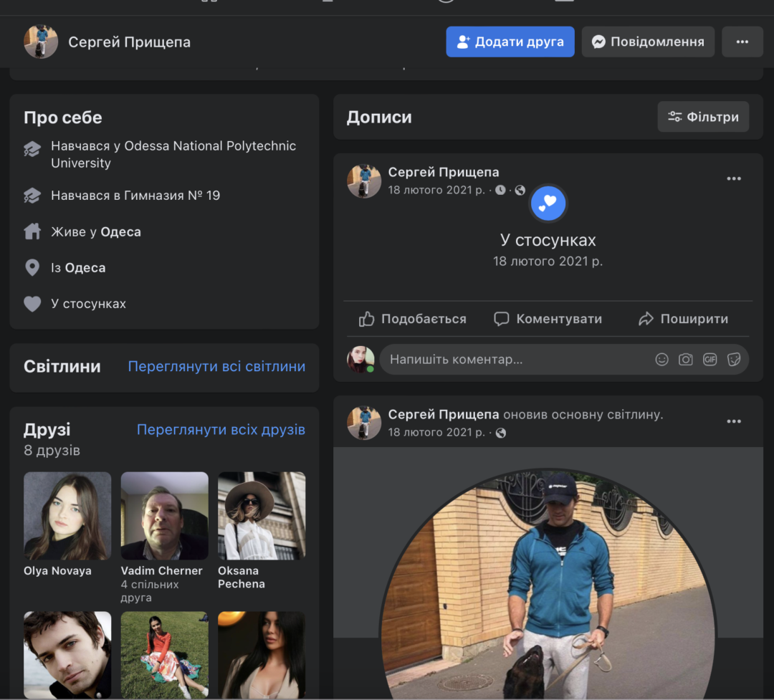Click the Сергей Прищепа name in sticky header
This screenshot has width=774, height=700.
click(x=129, y=42)
